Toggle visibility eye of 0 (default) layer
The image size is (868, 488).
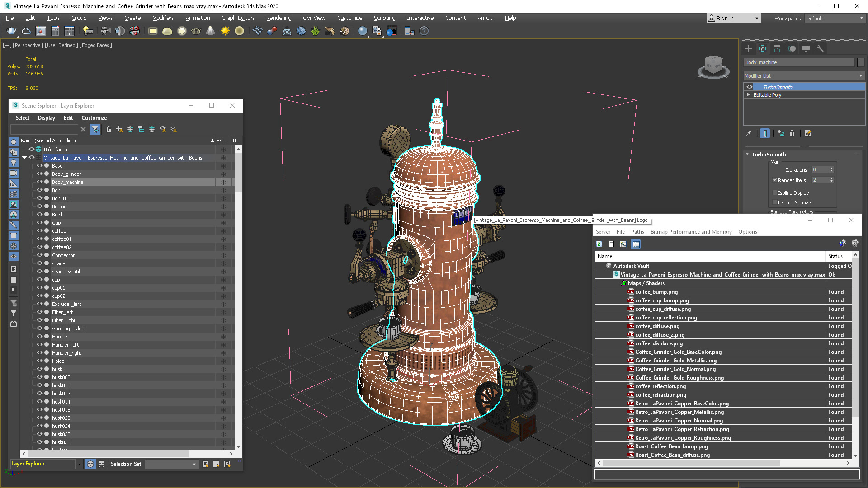32,150
